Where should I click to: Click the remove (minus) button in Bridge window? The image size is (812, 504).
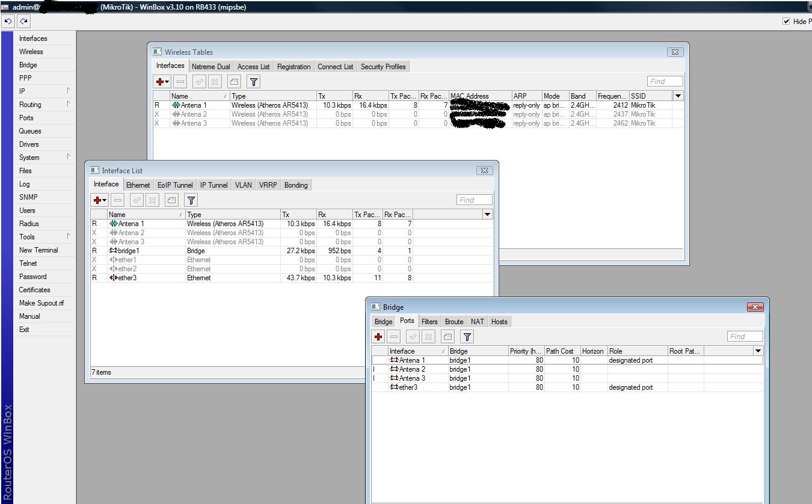393,337
